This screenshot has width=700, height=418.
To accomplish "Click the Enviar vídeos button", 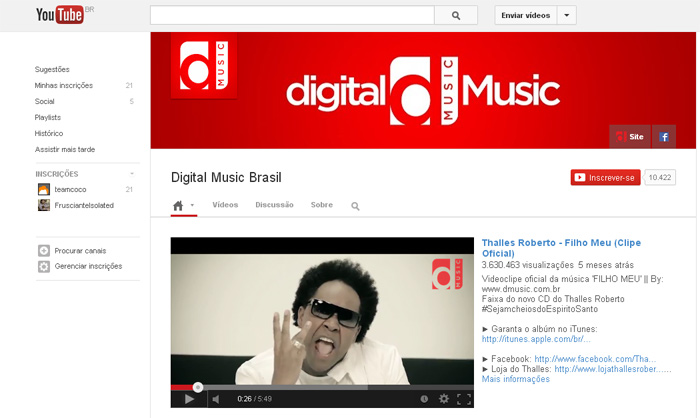I will click(525, 15).
